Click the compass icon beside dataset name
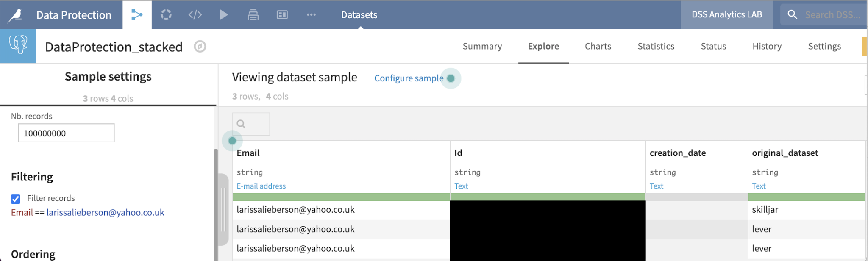868x261 pixels. (x=200, y=46)
